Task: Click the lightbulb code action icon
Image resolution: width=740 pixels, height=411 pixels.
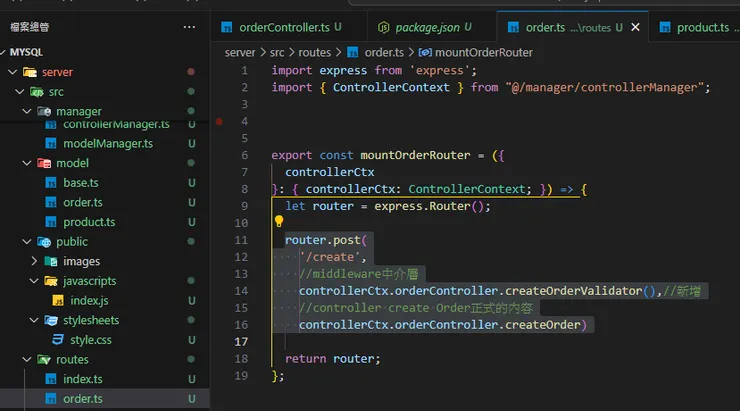Action: click(279, 221)
